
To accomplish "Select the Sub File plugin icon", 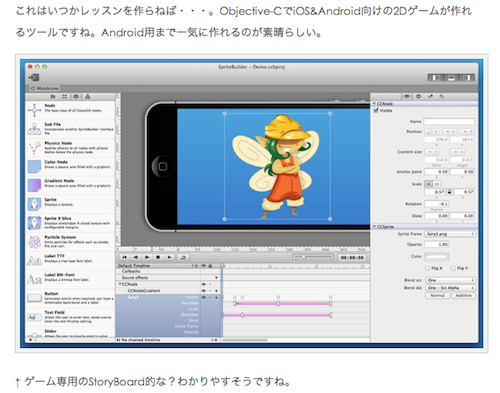I will coord(34,129).
